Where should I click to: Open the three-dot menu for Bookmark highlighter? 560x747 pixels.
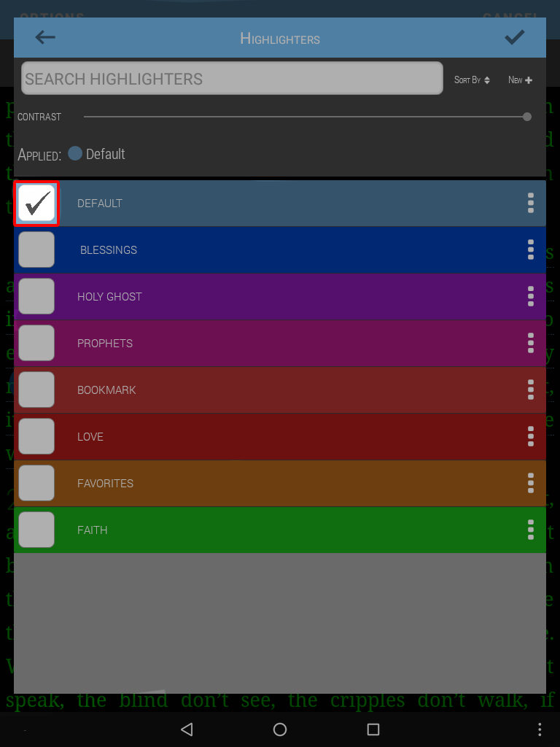click(x=531, y=390)
